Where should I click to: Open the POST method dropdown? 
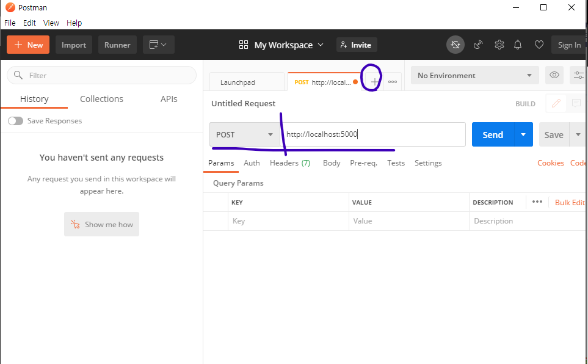point(244,134)
